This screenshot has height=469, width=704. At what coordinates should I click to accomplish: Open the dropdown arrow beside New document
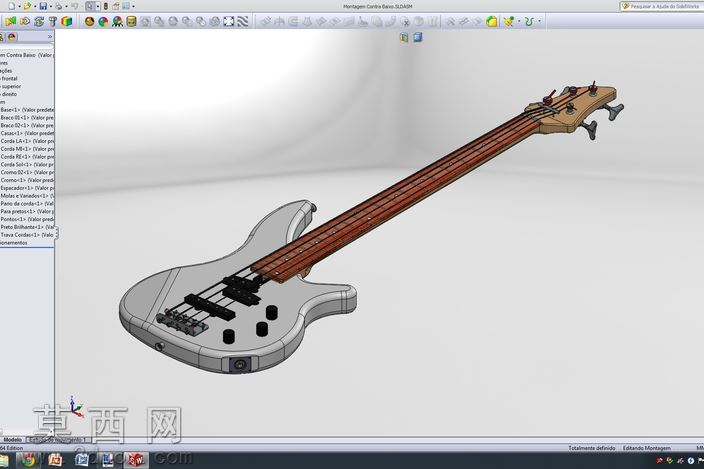pos(19,7)
